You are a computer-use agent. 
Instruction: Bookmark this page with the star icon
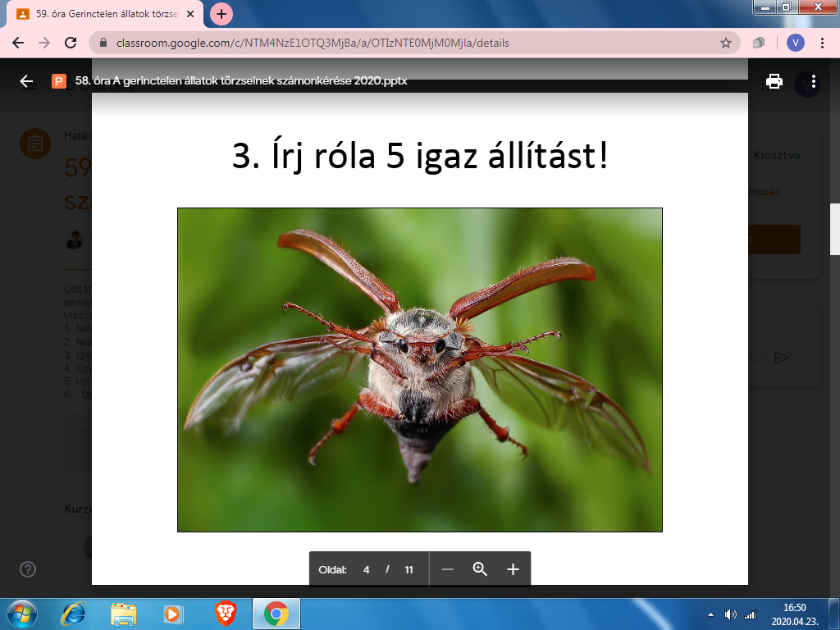[x=725, y=43]
